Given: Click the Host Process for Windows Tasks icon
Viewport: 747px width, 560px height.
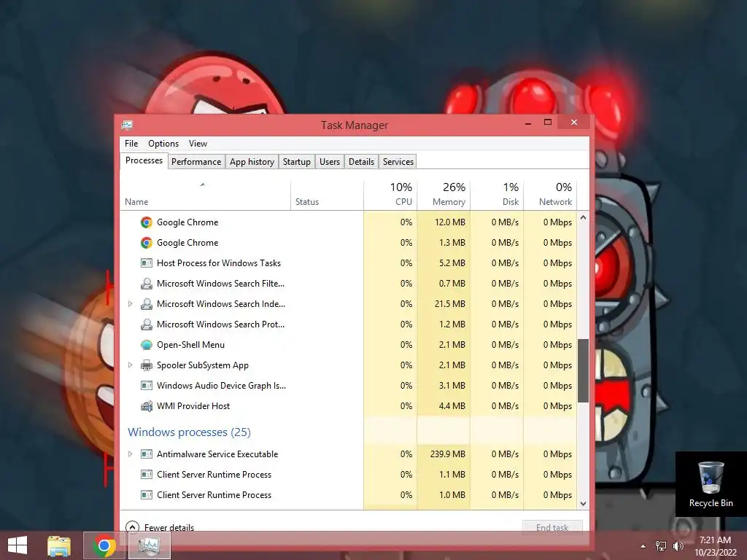Looking at the screenshot, I should 146,262.
